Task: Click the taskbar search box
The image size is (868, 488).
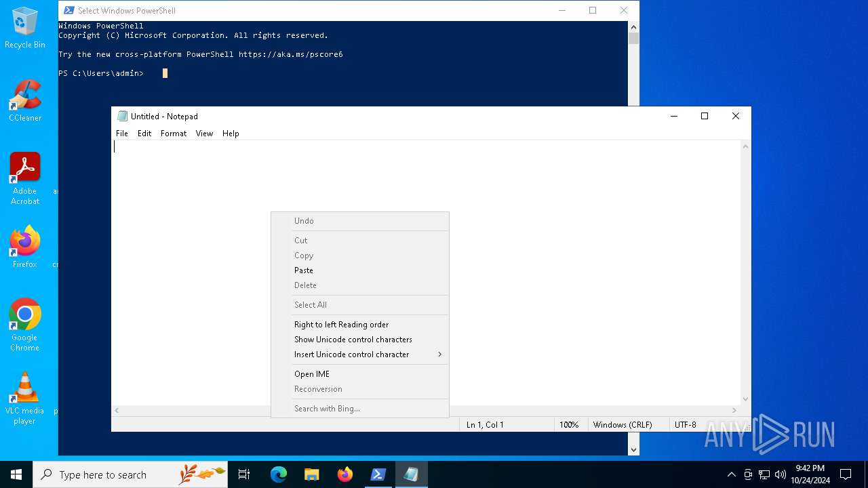Action: click(130, 474)
